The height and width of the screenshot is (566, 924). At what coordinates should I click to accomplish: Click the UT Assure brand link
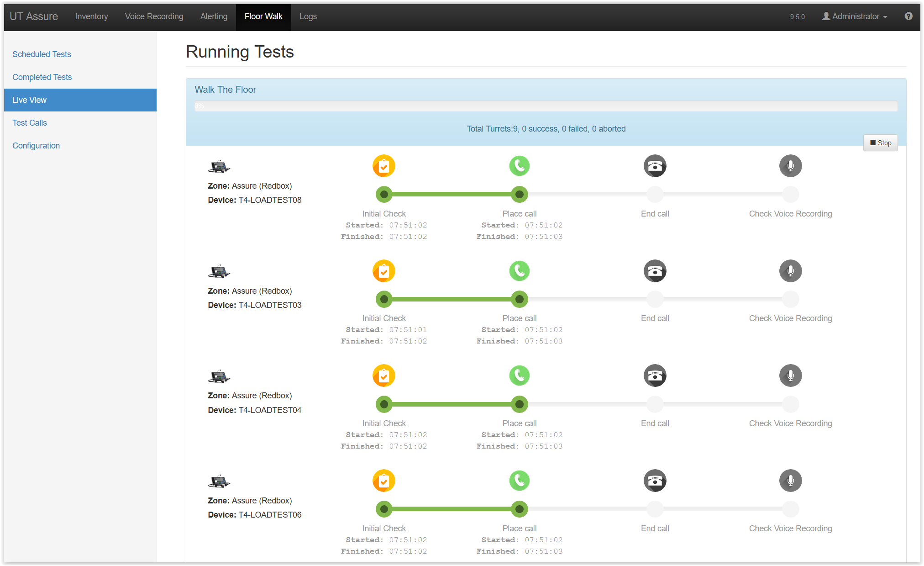[x=34, y=16]
